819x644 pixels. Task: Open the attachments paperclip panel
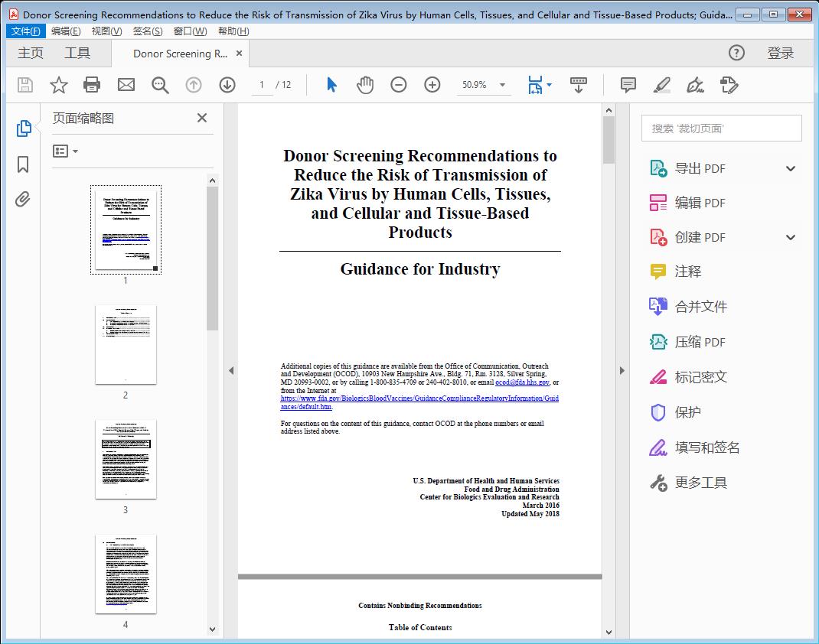23,200
